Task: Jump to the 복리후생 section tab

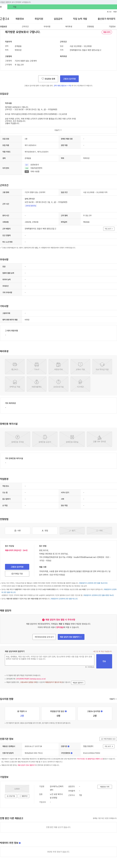Action: [69, 27]
